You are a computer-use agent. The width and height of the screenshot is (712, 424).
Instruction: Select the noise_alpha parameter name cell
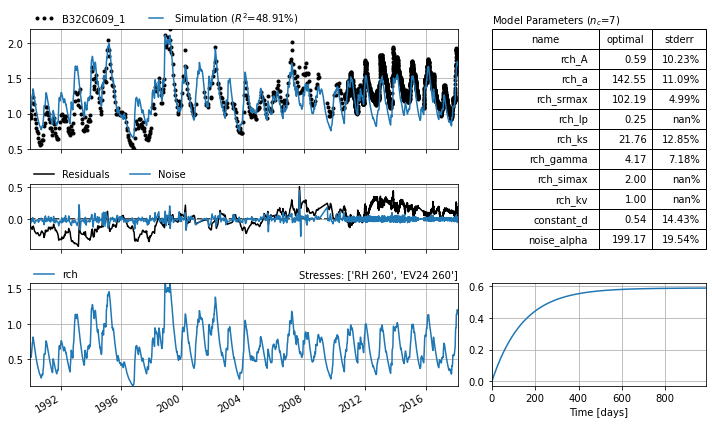546,239
